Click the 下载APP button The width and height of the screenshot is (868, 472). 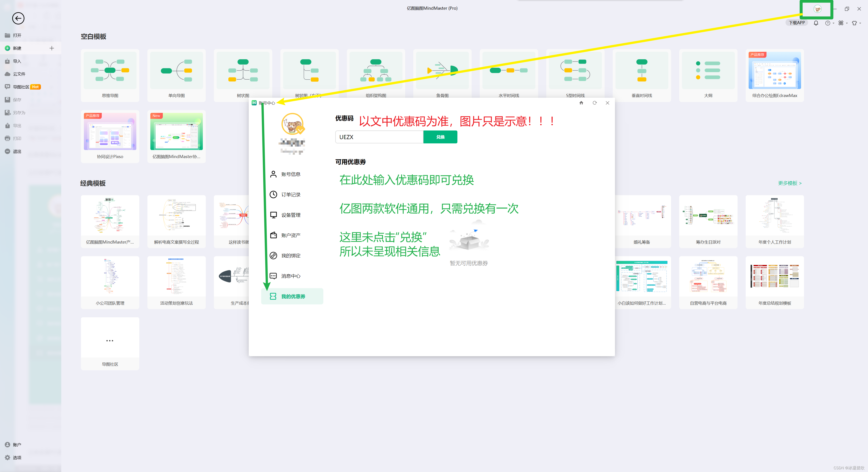797,23
